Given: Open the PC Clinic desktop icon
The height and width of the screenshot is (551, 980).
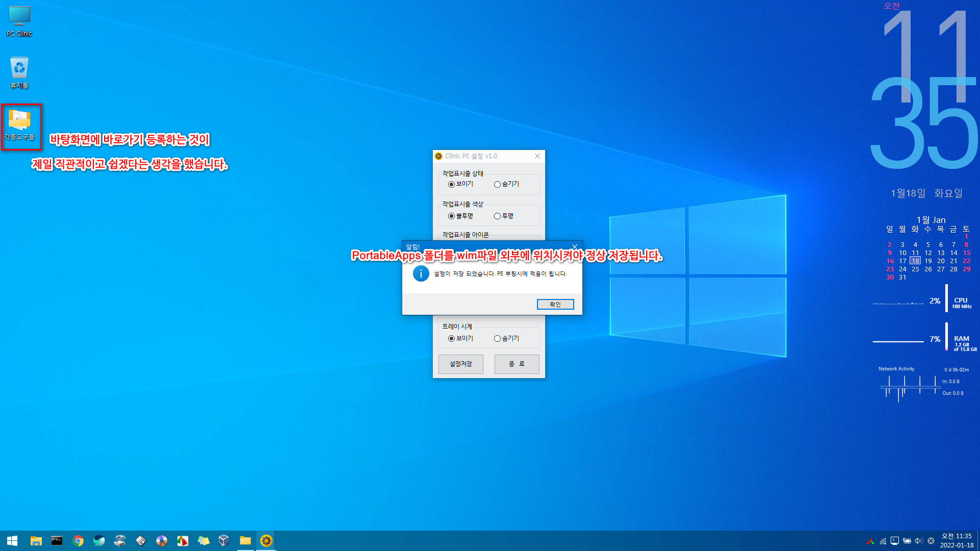Looking at the screenshot, I should (x=19, y=21).
